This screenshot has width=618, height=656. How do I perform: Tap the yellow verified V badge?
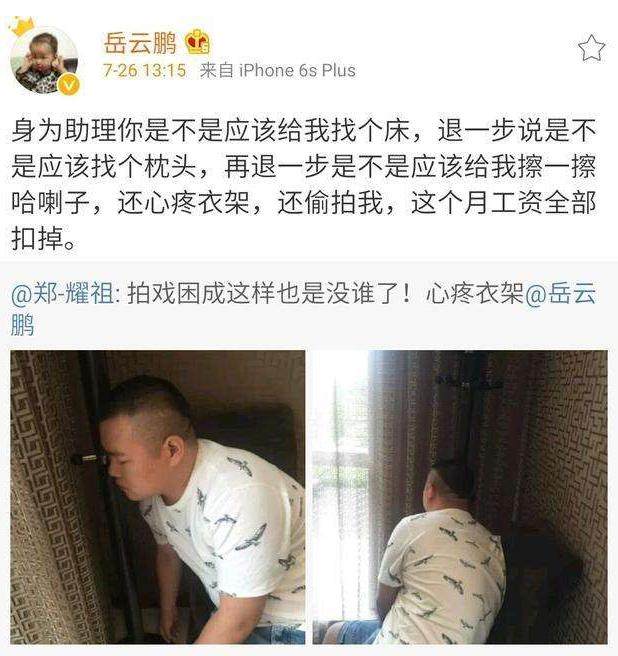[x=68, y=85]
